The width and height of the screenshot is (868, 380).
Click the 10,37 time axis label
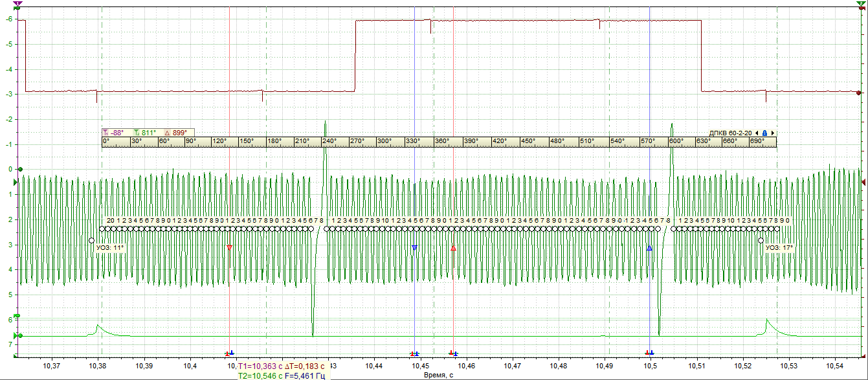point(52,366)
